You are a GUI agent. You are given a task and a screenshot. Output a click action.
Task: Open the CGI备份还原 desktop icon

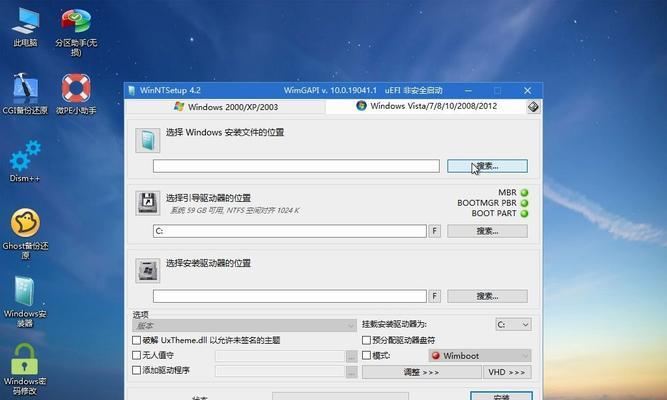[25, 94]
